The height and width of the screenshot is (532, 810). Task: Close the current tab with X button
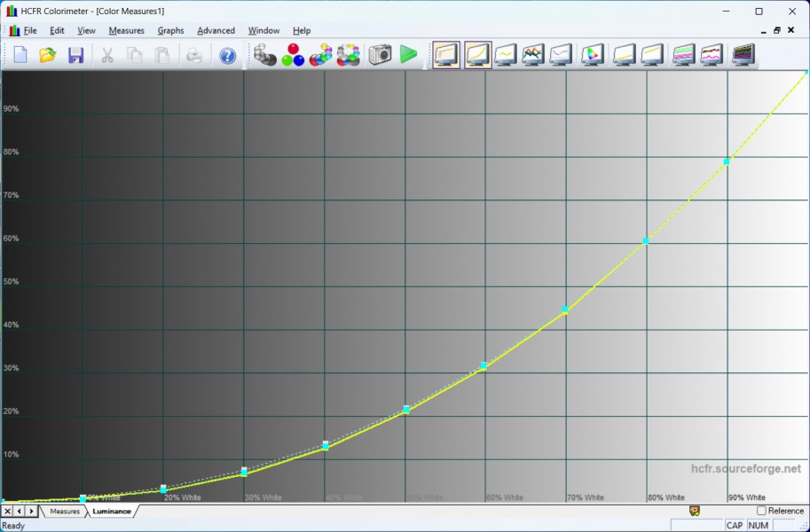pyautogui.click(x=7, y=512)
